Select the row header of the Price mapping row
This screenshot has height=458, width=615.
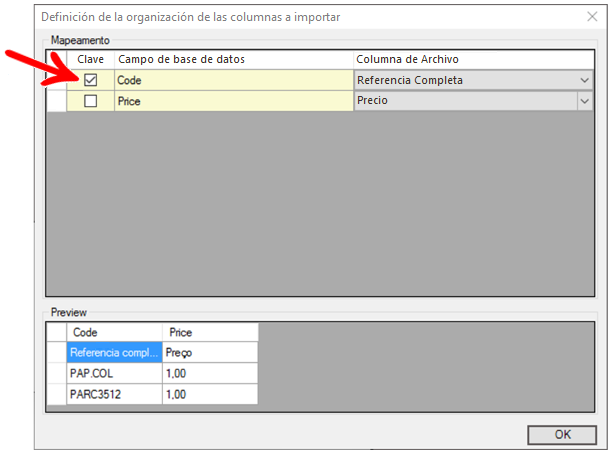(x=56, y=101)
